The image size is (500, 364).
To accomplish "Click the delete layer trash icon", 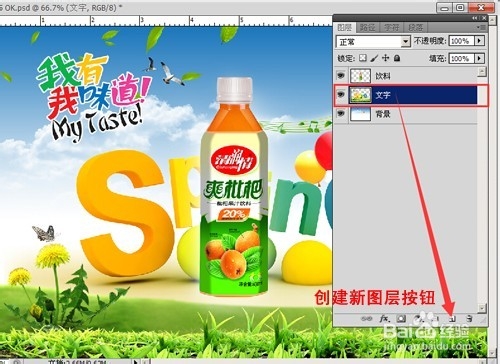I will click(x=469, y=319).
